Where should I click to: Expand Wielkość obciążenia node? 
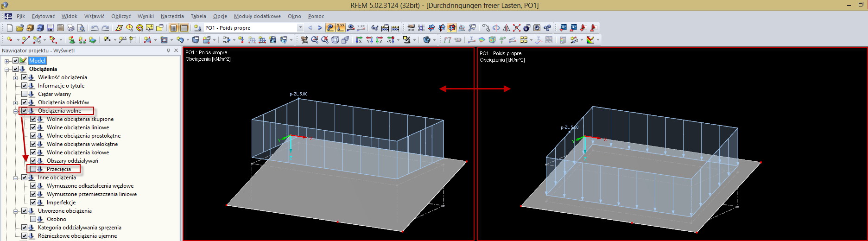16,77
